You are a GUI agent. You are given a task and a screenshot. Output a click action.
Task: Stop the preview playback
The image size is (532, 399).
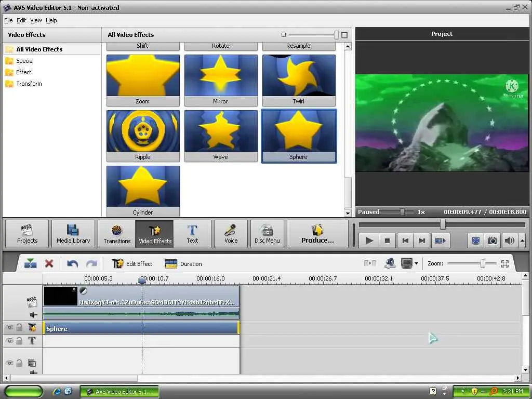387,241
